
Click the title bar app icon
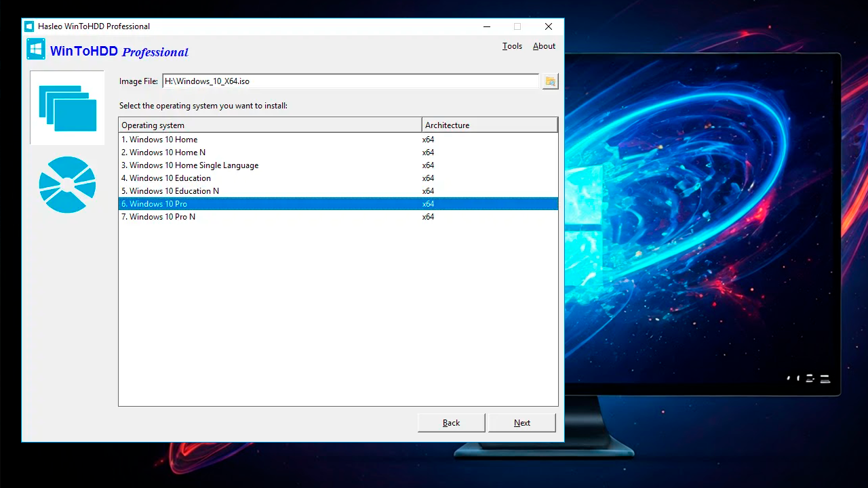[29, 26]
